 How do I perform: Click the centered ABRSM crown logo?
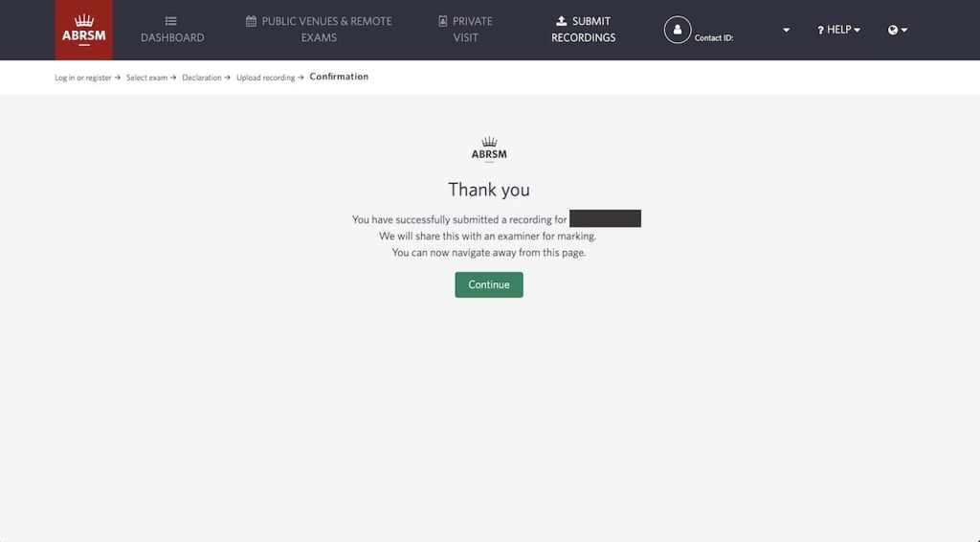pos(489,149)
